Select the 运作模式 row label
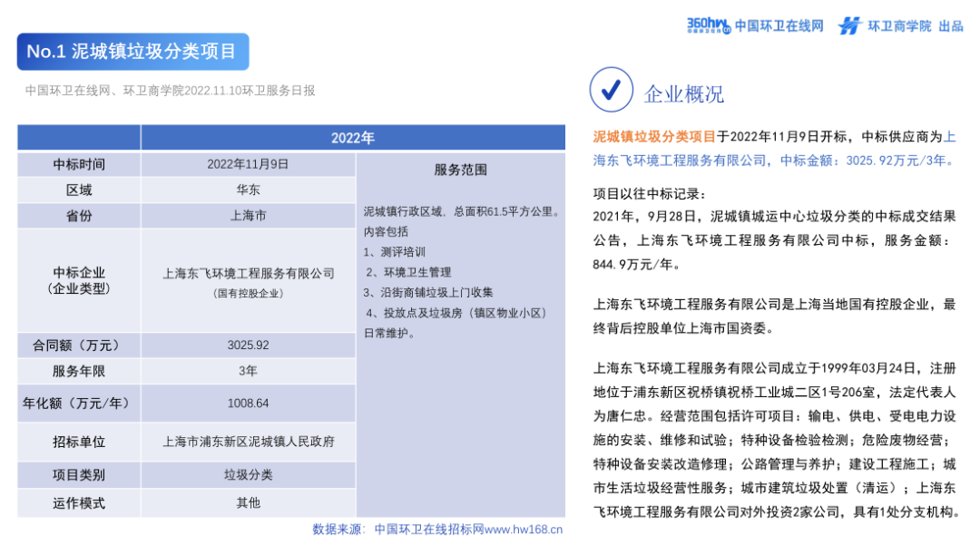This screenshot has height=545, width=980. pyautogui.click(x=79, y=503)
